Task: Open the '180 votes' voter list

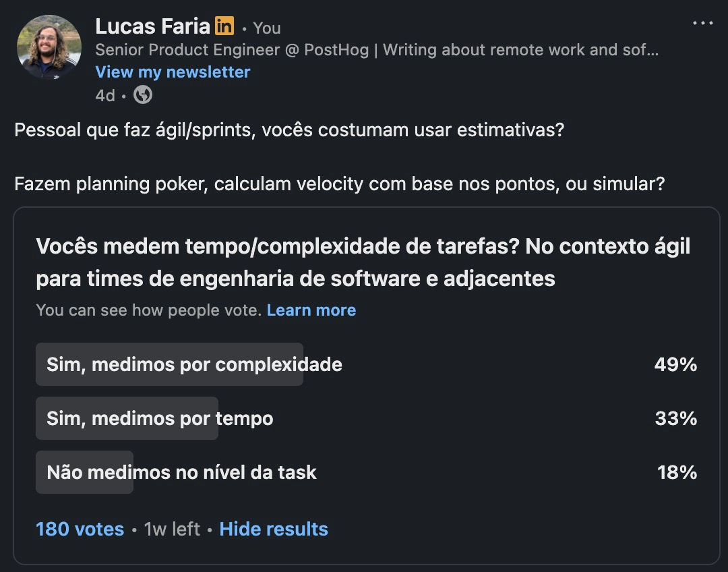Action: coord(79,529)
